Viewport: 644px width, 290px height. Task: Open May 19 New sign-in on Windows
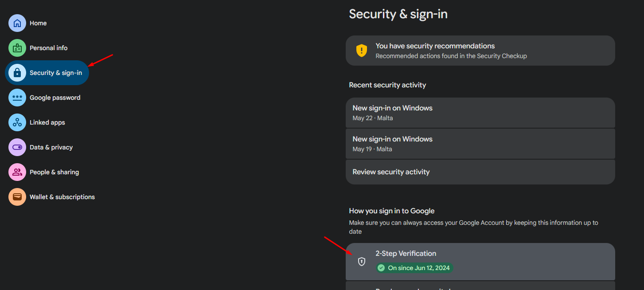pos(480,144)
